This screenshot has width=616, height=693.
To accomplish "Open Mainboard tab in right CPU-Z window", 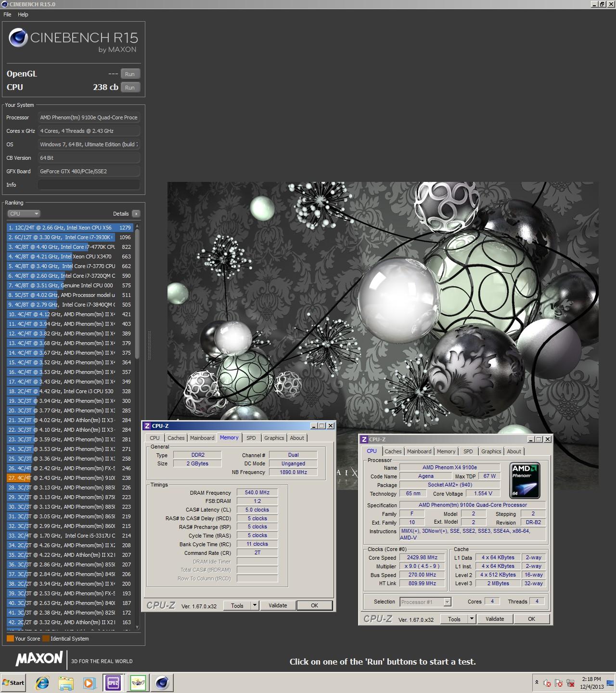I will click(x=419, y=451).
